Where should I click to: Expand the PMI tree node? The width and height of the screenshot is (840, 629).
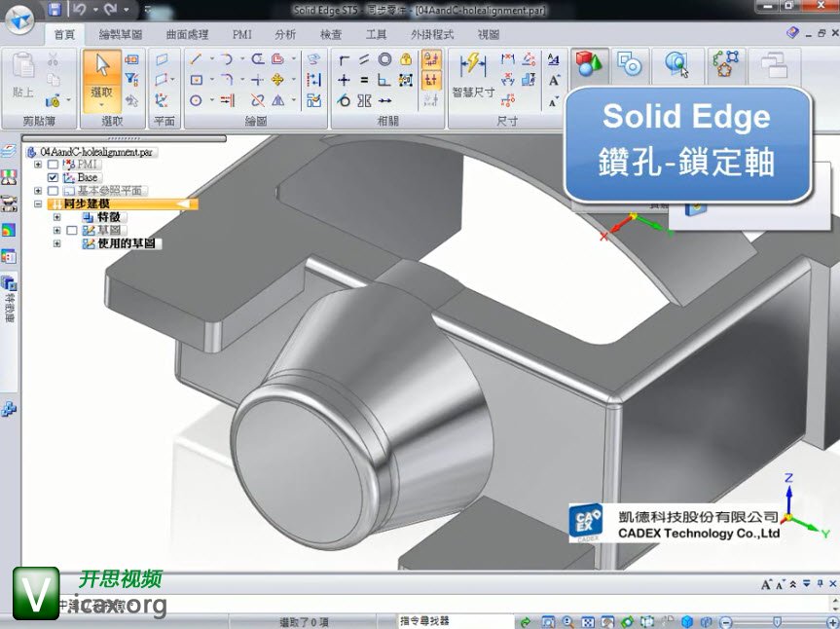click(x=38, y=164)
